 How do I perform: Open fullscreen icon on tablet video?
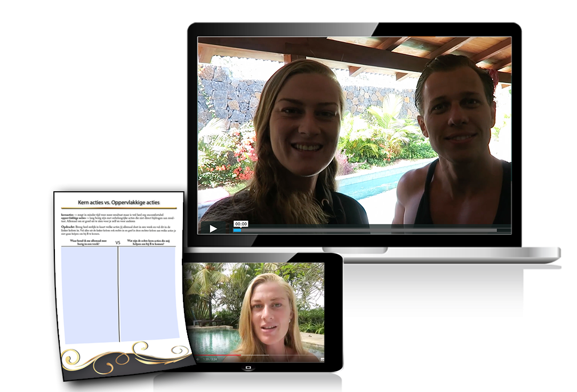[x=322, y=359]
